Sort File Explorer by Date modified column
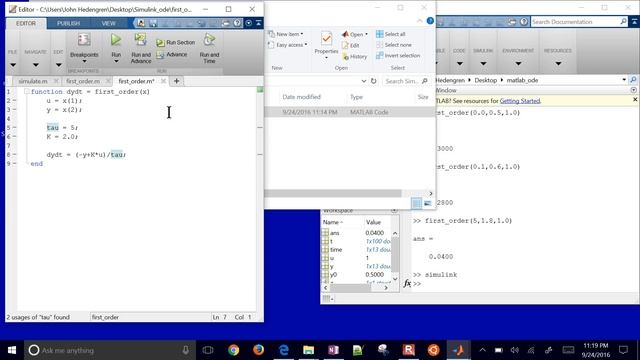The width and height of the screenshot is (640, 360). (x=302, y=97)
